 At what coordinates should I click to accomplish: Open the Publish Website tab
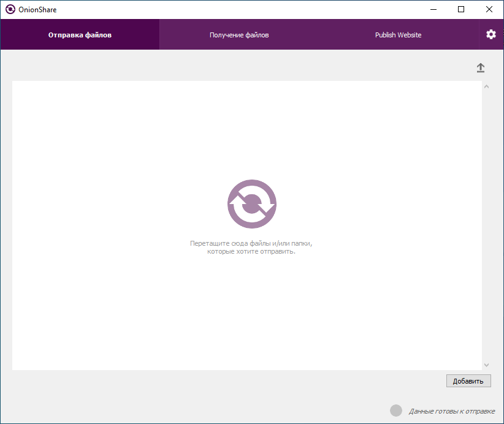399,35
